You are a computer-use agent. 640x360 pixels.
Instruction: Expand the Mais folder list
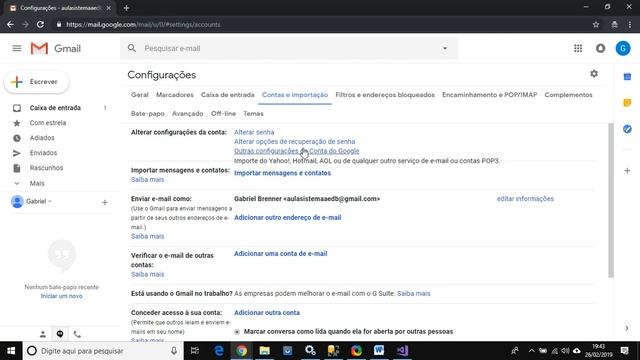(x=37, y=183)
